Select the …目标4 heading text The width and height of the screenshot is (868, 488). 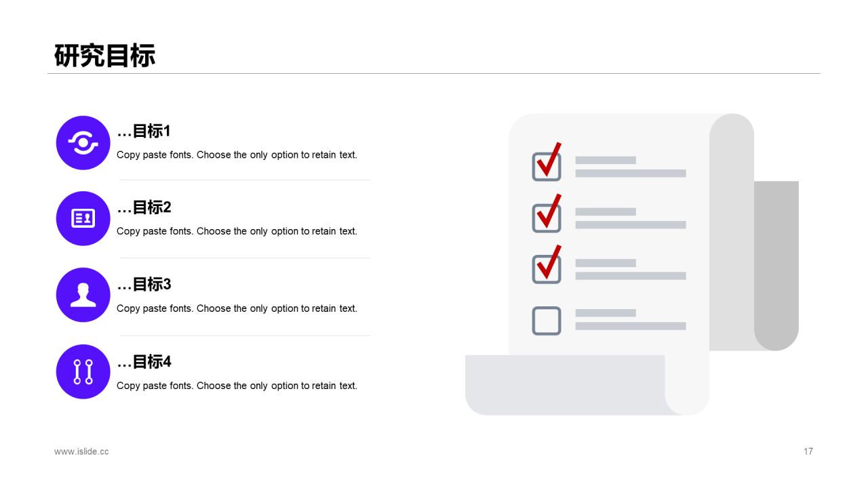pyautogui.click(x=144, y=362)
